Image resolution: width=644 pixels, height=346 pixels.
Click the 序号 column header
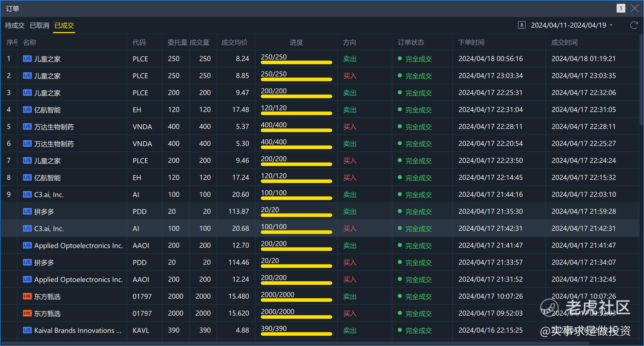pos(12,42)
